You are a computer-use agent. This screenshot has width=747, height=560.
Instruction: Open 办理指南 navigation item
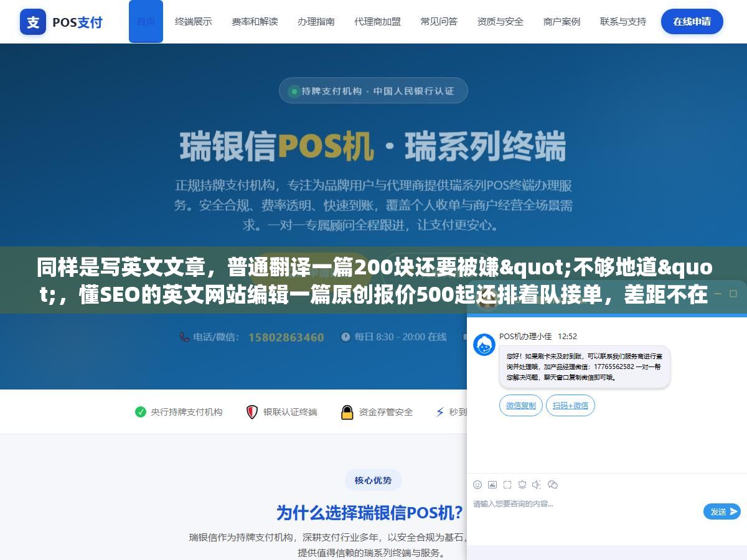click(x=316, y=21)
